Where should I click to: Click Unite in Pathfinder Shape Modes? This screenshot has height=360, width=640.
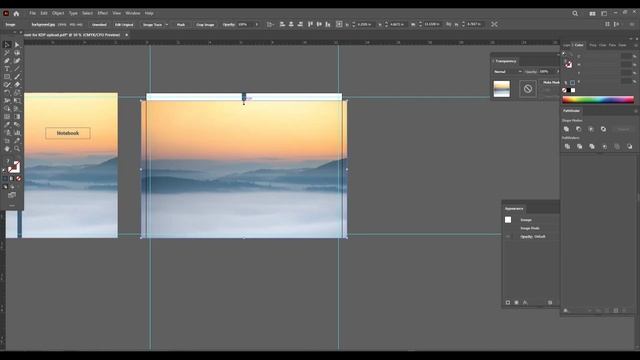566,129
